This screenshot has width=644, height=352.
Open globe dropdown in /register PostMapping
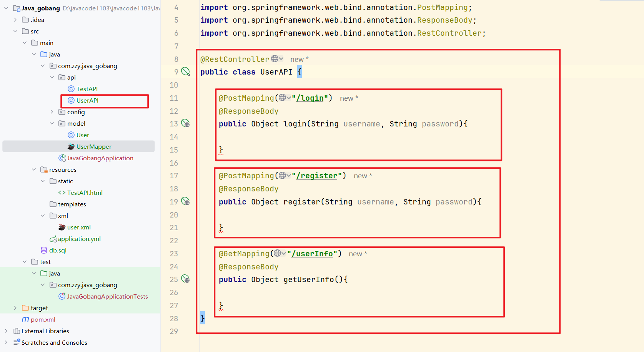click(x=285, y=175)
